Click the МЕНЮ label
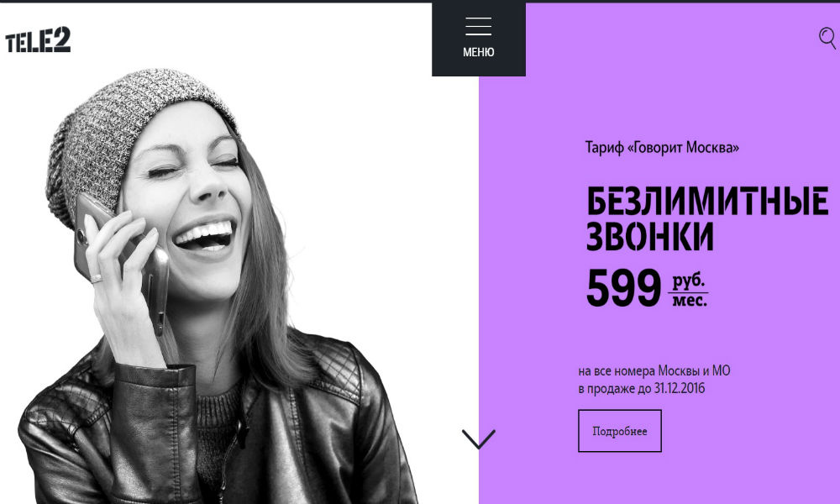The width and height of the screenshot is (840, 504). (479, 52)
